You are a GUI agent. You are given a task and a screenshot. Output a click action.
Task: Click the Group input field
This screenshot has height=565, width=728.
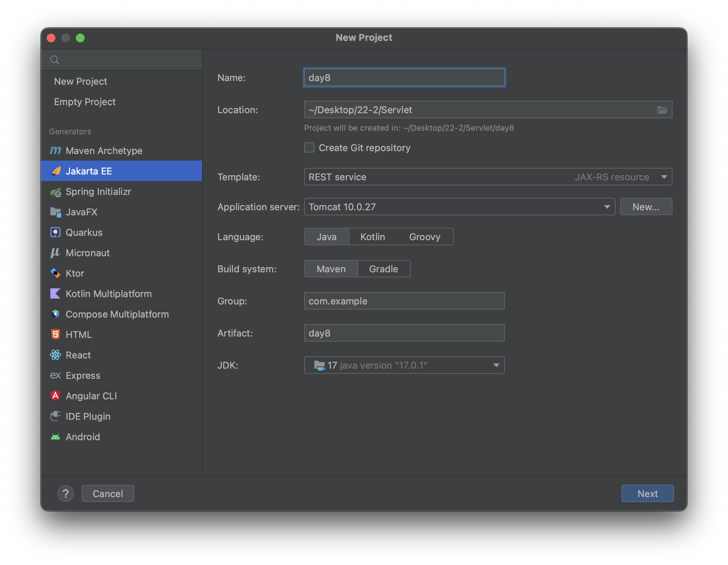404,301
